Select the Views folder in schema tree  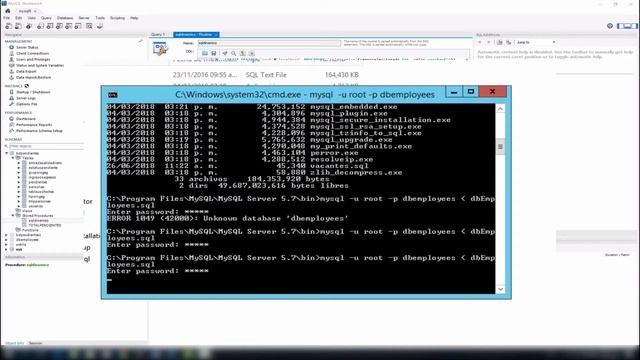point(27,211)
